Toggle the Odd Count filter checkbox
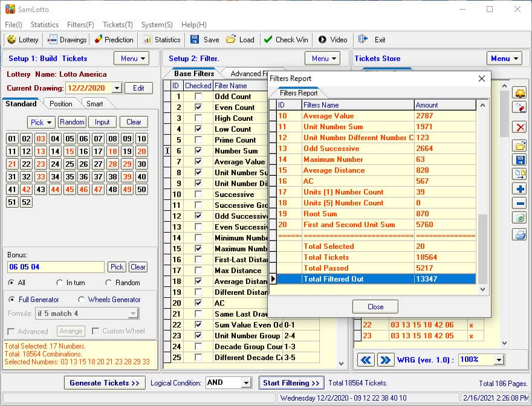This screenshot has height=406, width=532. pos(198,96)
